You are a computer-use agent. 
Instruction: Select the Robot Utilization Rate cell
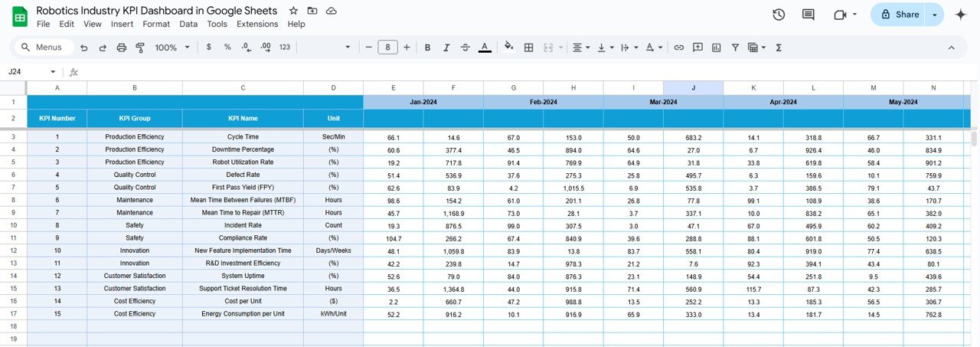(243, 162)
